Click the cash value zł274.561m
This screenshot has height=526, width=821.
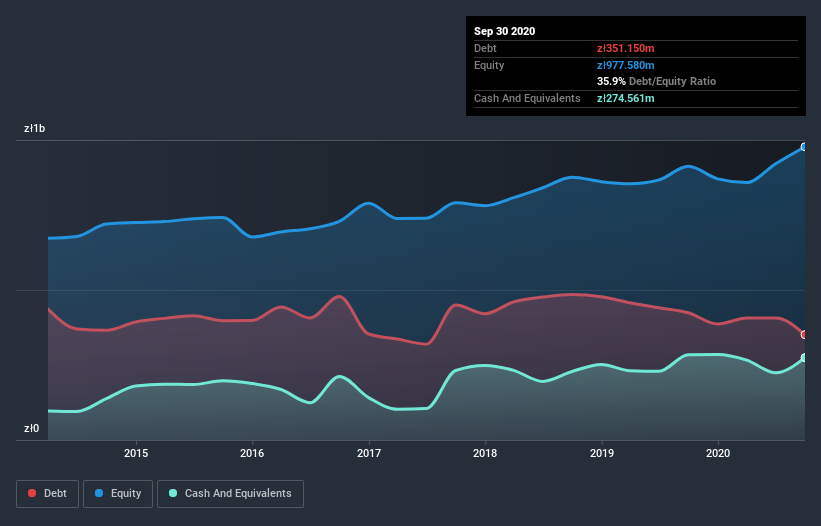pos(626,98)
